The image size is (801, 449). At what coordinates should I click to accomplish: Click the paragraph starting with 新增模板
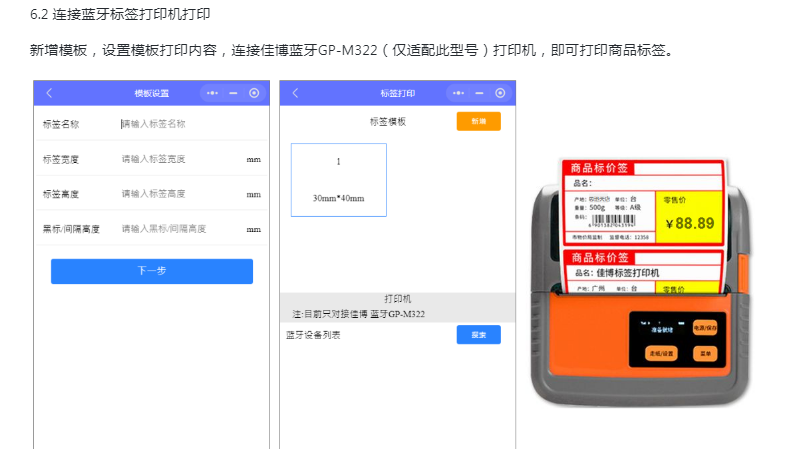coord(353,50)
